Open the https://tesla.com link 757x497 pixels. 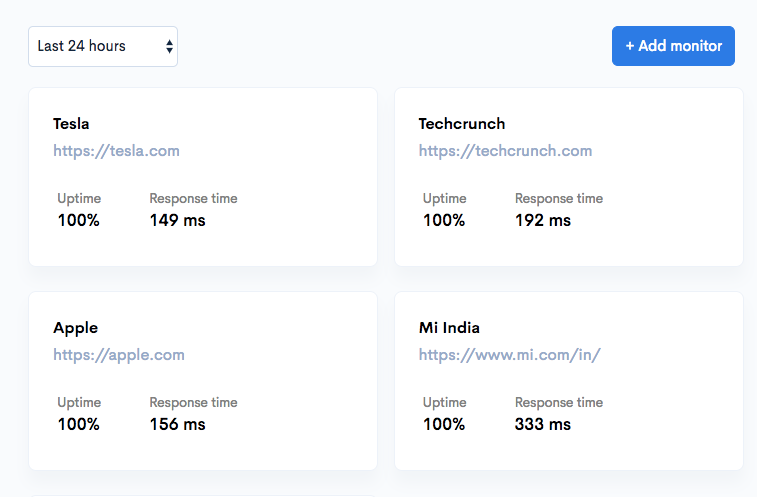coord(116,151)
